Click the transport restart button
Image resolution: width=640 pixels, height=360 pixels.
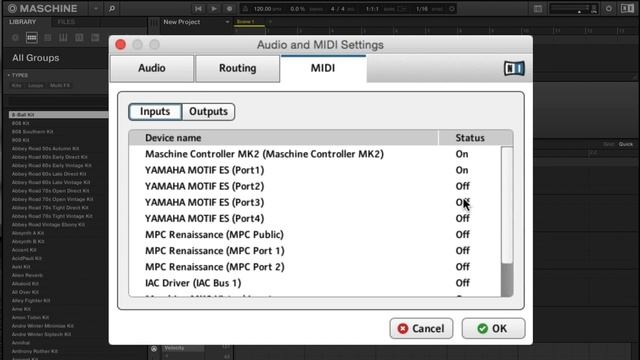(x=198, y=9)
